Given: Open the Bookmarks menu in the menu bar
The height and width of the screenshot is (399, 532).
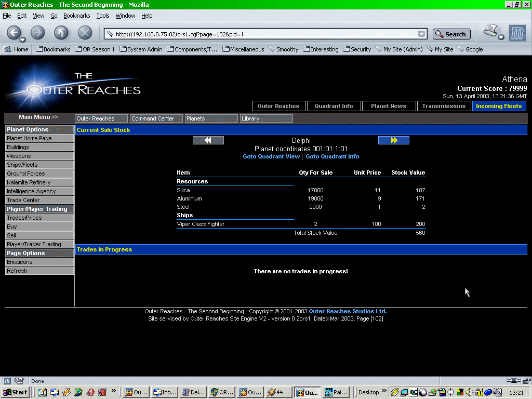Looking at the screenshot, I should point(76,16).
